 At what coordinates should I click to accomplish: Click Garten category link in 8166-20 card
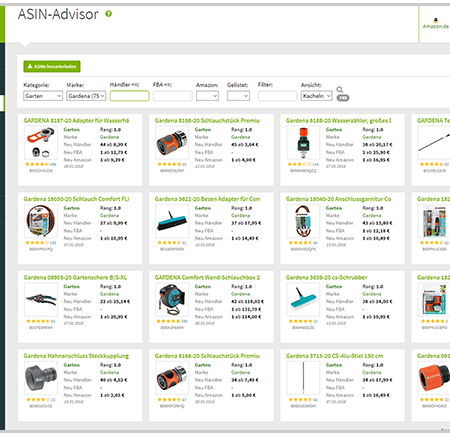pyautogui.click(x=203, y=129)
